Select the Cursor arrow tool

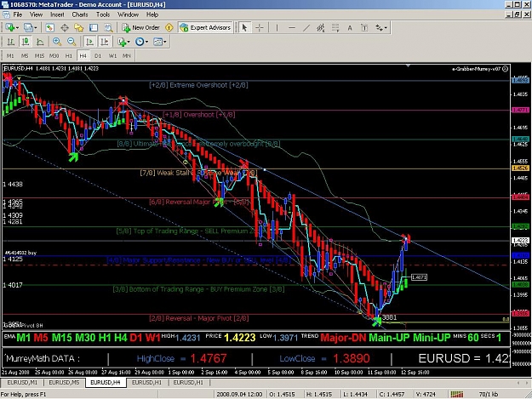[x=244, y=28]
